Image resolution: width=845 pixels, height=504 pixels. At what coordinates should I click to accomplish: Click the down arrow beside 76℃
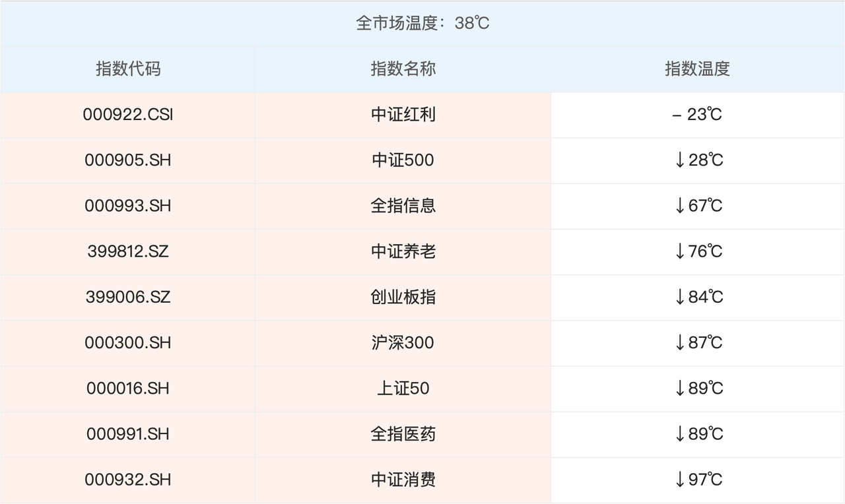point(680,251)
